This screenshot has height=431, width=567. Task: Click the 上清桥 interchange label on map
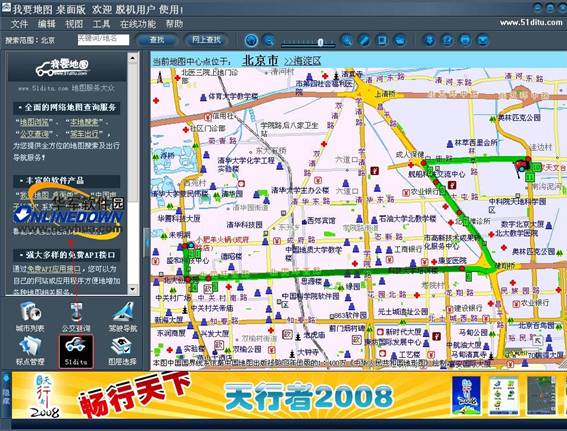click(384, 94)
